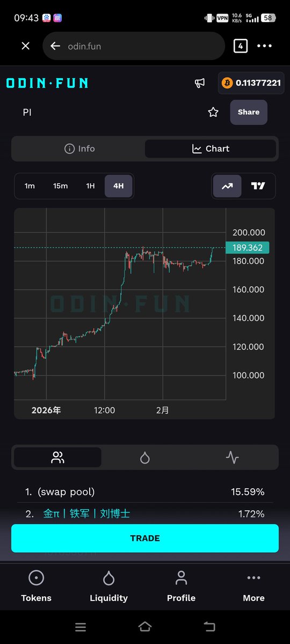This screenshot has height=644, width=290.
Task: Tap Android home button
Action: pos(145,626)
